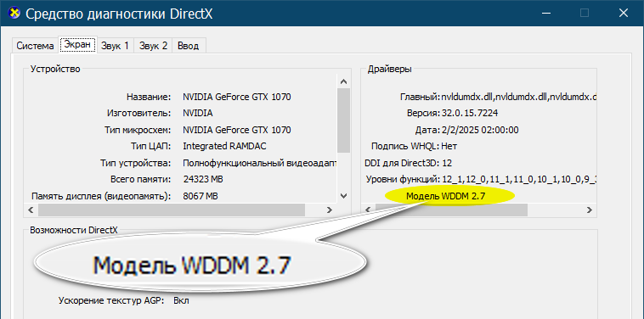Select the driver version 32.0.15.7224
Image resolution: width=644 pixels, height=319 pixels.
coord(470,113)
